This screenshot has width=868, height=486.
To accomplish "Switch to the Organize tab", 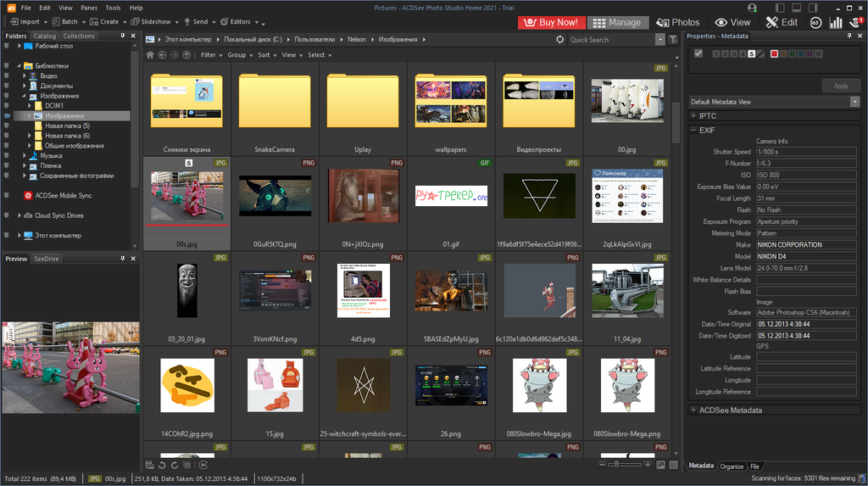I will [732, 466].
